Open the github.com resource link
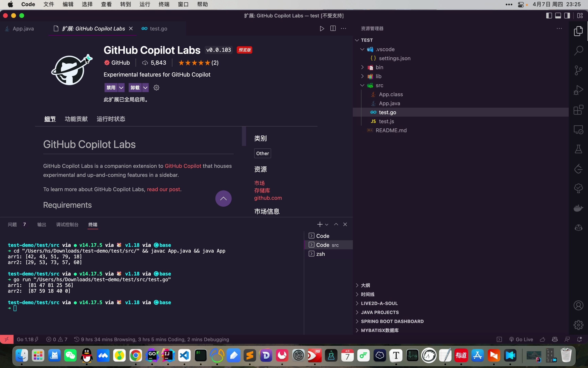This screenshot has width=588, height=368. pos(268,198)
